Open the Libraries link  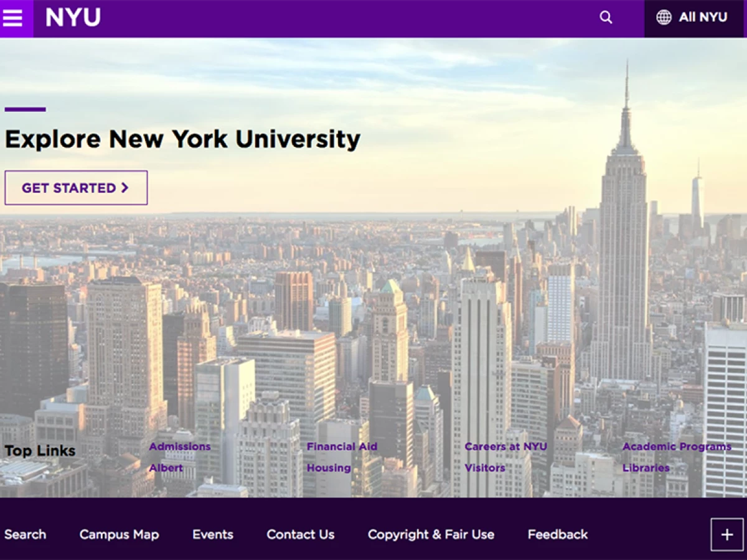[646, 468]
